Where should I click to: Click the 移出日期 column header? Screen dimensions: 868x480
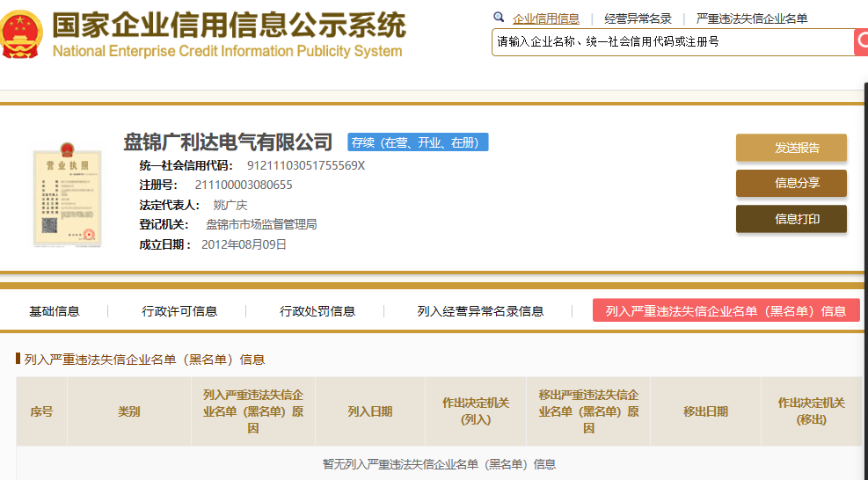click(x=706, y=411)
